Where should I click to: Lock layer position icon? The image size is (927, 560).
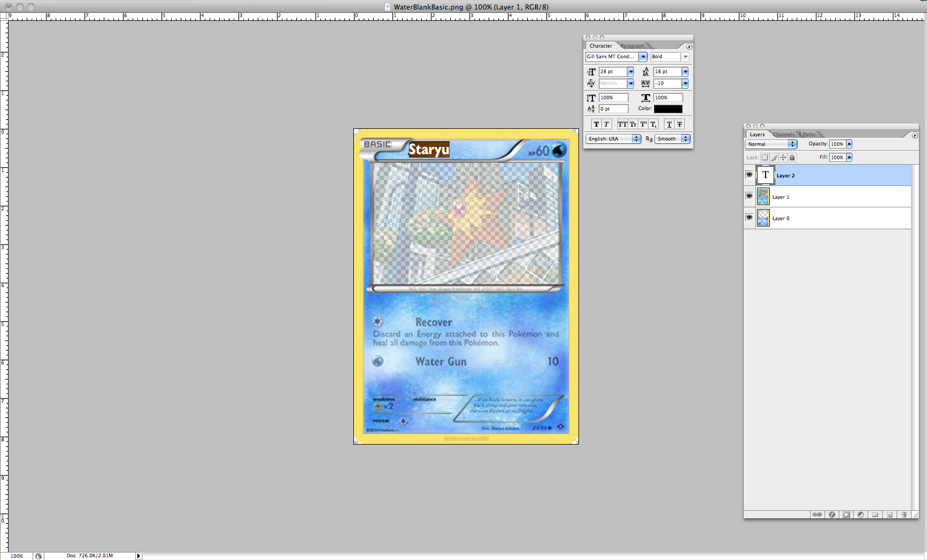point(783,158)
